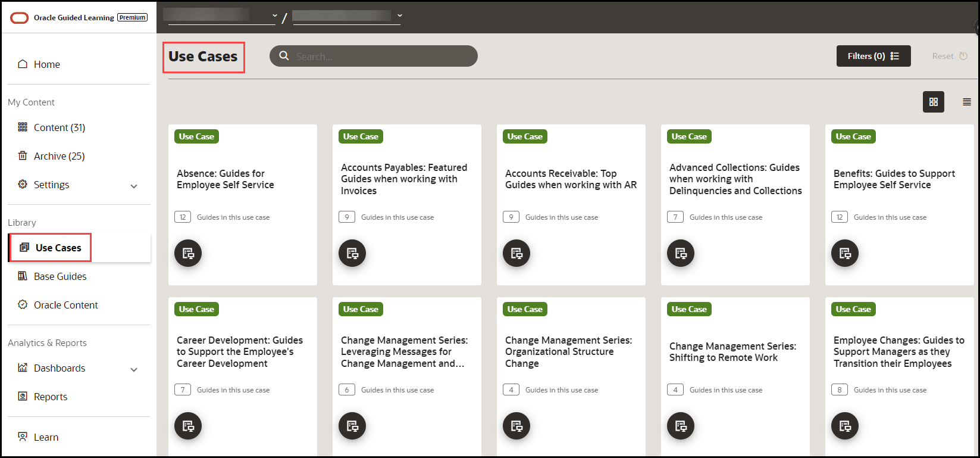Screen dimensions: 980x458
Task: Click the 4 guides count on Remote Work
Action: pos(675,390)
